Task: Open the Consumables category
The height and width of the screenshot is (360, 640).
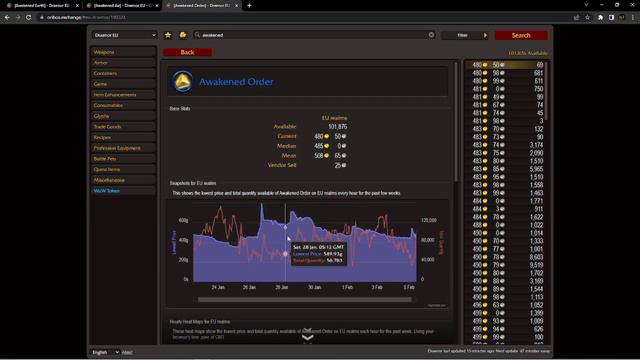Action: 123,105
